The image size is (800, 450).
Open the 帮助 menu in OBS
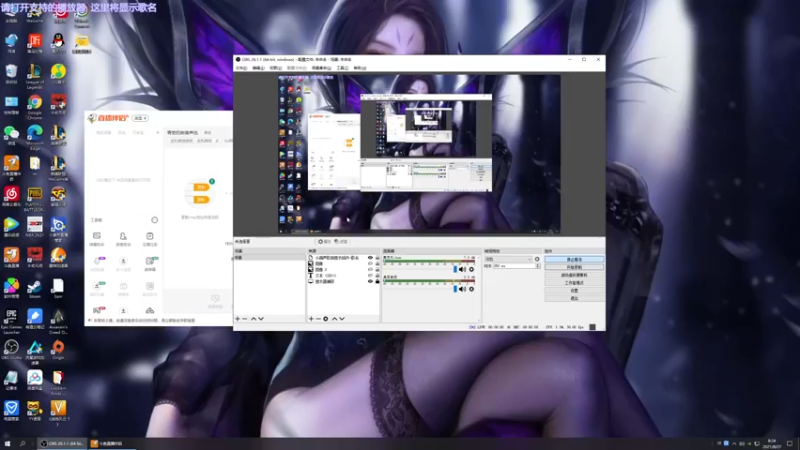coord(360,68)
